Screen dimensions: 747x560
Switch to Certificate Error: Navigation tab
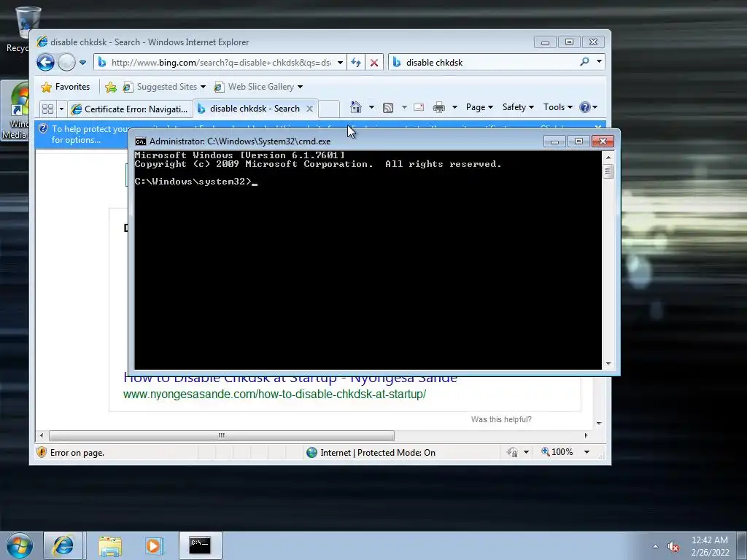(x=130, y=109)
